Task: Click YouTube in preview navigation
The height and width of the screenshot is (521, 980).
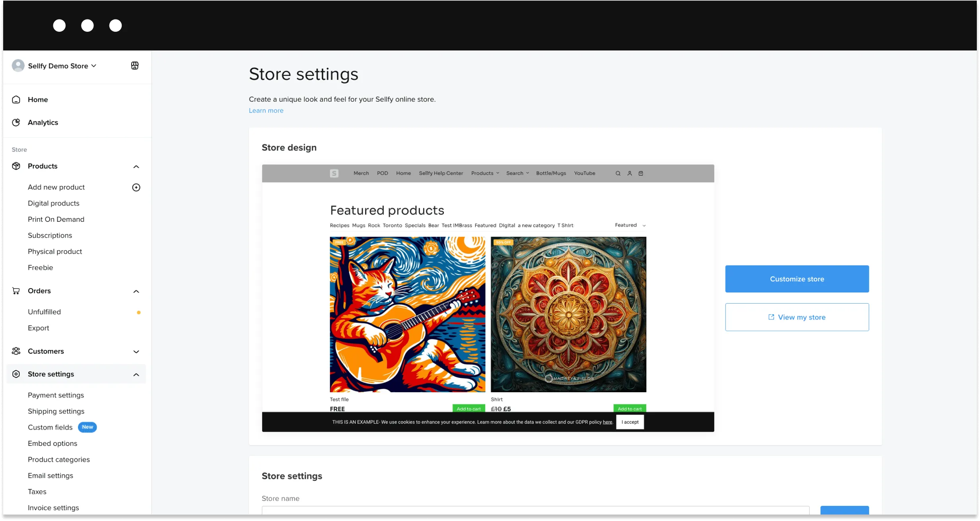Action: (584, 173)
